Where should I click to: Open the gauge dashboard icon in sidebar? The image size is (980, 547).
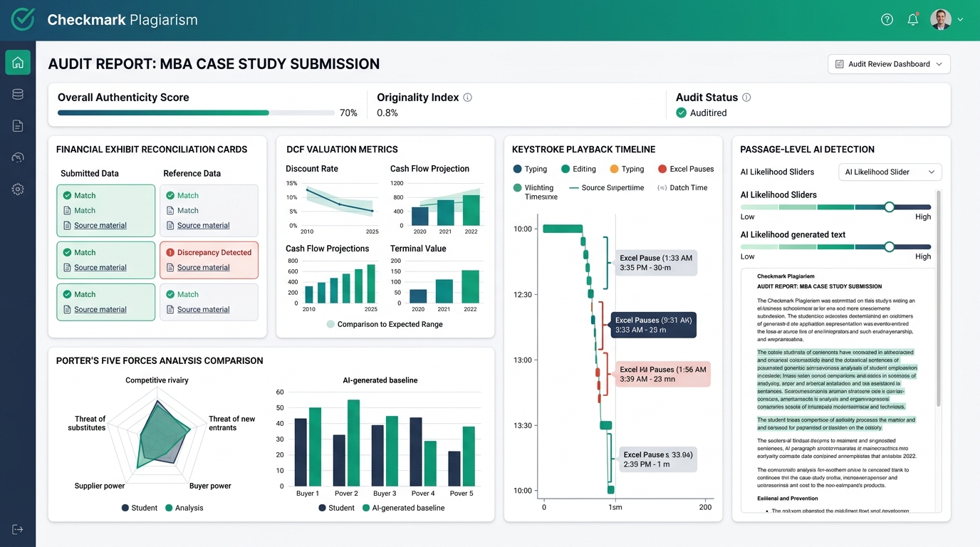[18, 157]
